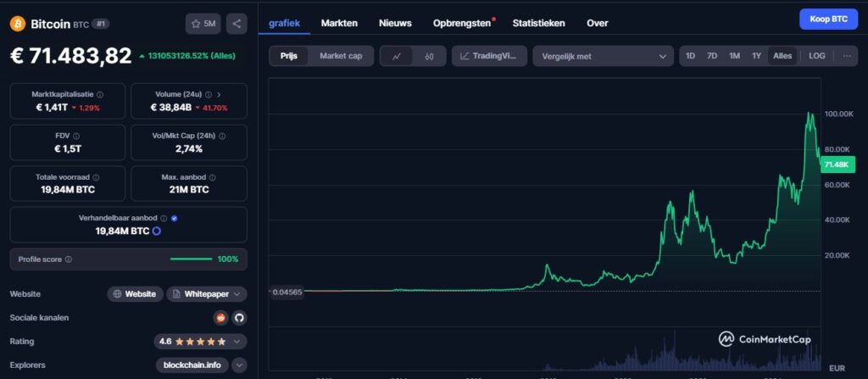Select the 7D time range
Viewport: 868px width, 379px height.
coord(712,56)
